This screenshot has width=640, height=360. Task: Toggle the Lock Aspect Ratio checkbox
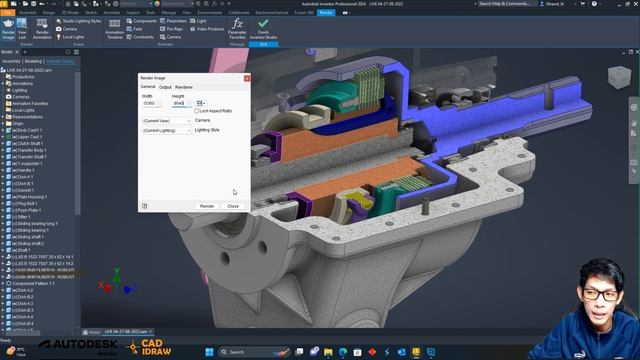(x=196, y=111)
